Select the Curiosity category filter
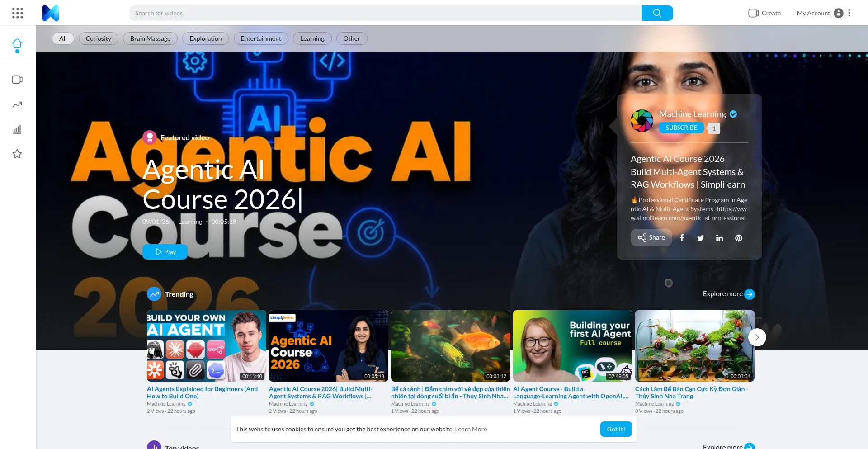This screenshot has height=449, width=868. 99,38
